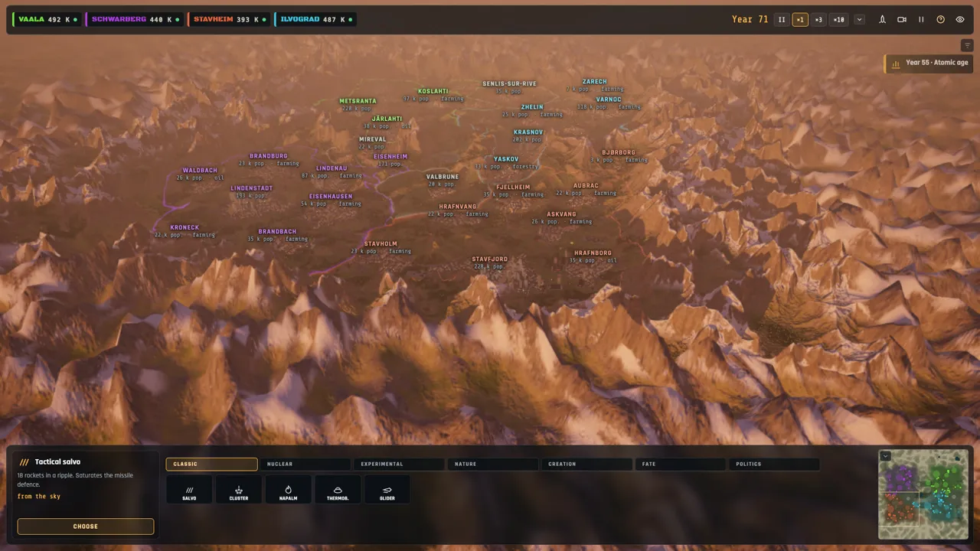The width and height of the screenshot is (980, 551).
Task: Select the Schwarberg nation chip
Action: (135, 20)
